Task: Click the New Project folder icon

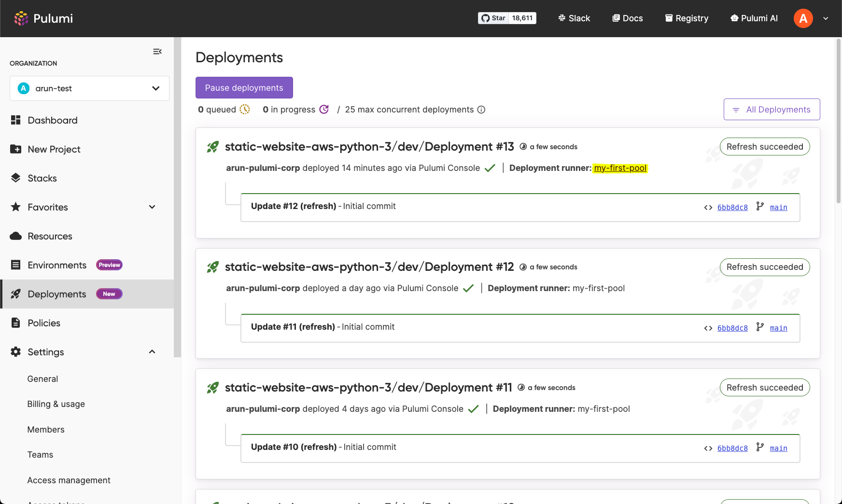Action: point(15,149)
